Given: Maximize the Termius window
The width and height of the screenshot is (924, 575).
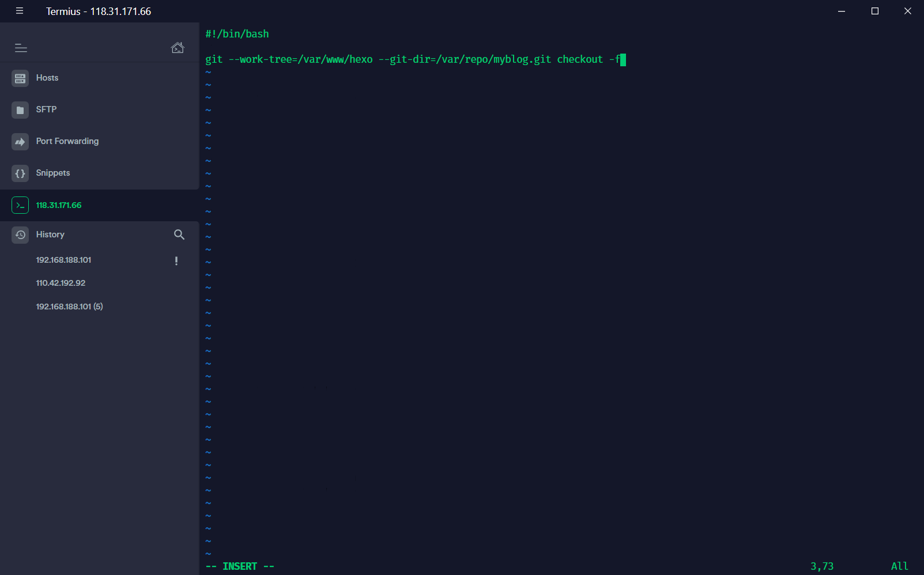Looking at the screenshot, I should tap(875, 11).
